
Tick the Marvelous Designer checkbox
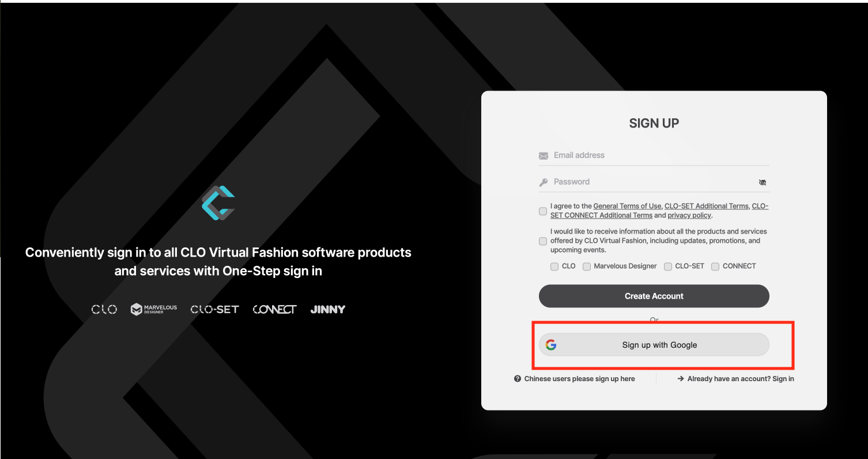(x=587, y=266)
